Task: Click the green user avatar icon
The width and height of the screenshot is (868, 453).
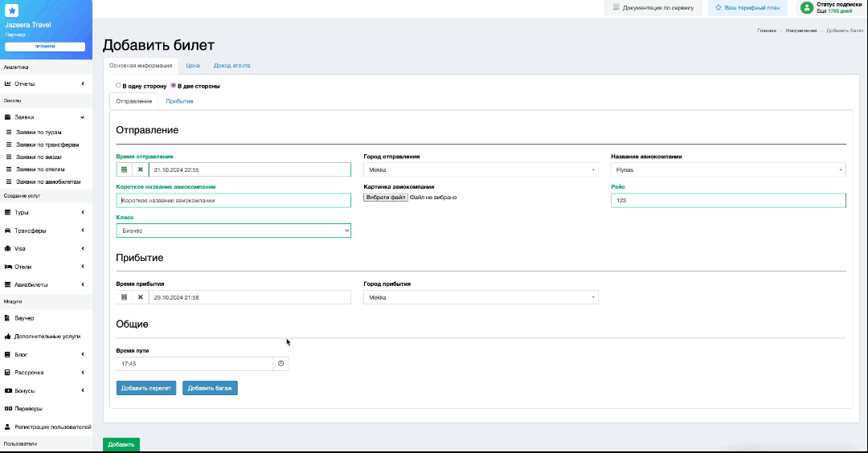Action: [x=806, y=7]
